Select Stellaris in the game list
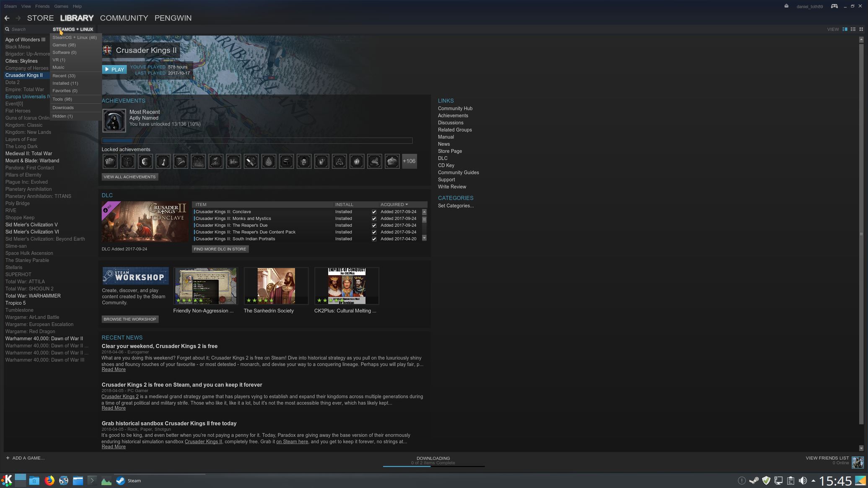The width and height of the screenshot is (868, 488). (x=14, y=267)
